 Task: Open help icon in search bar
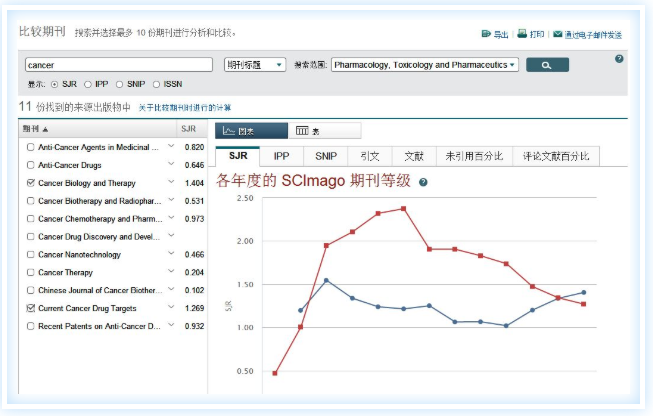619,59
